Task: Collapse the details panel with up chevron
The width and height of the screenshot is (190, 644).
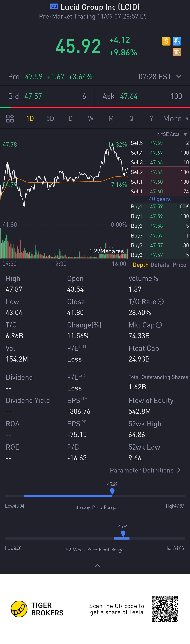Action: (97, 565)
